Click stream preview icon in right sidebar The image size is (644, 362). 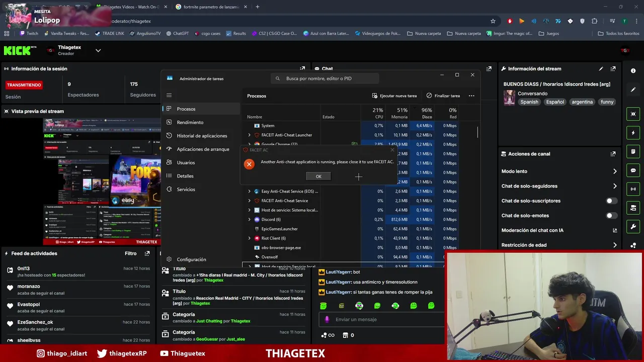click(x=633, y=114)
